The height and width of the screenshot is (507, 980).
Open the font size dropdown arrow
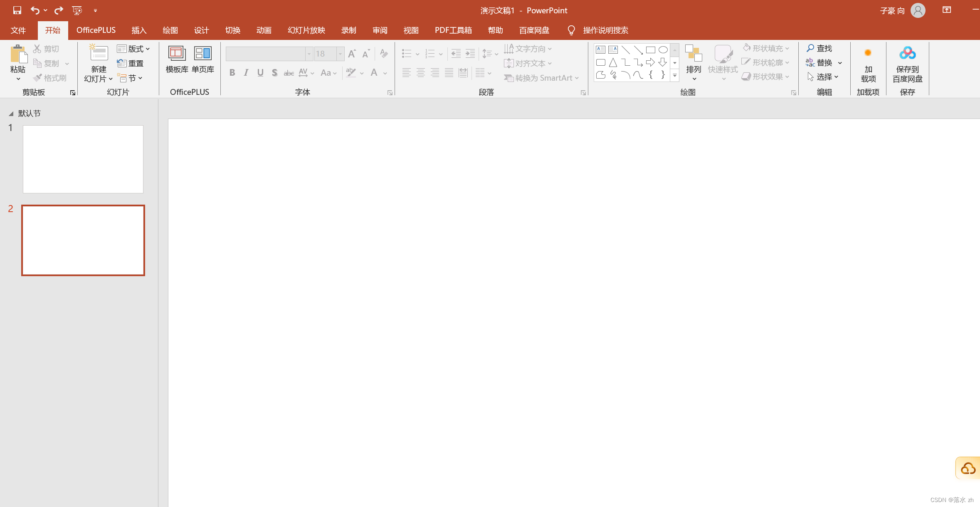coord(340,54)
